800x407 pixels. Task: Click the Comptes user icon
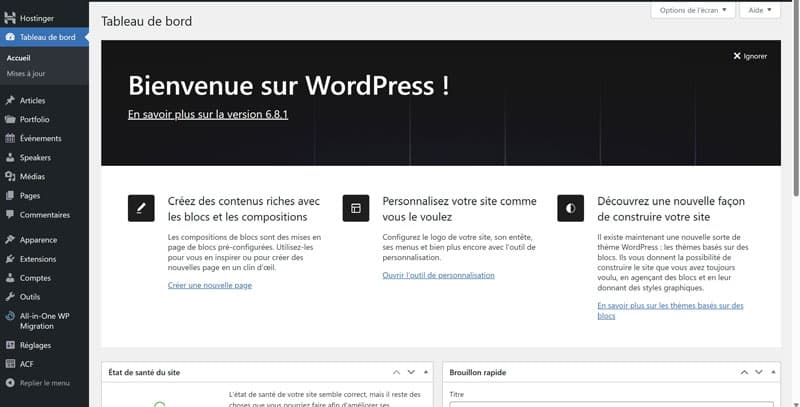(x=10, y=278)
